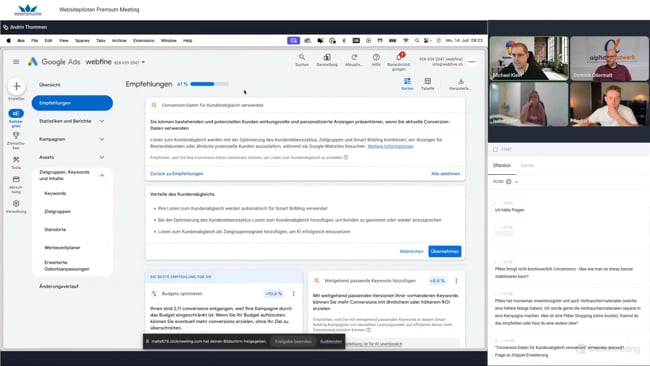
Task: Open Erweiterte Gebotsanpassungen in sidebar
Action: pyautogui.click(x=67, y=266)
